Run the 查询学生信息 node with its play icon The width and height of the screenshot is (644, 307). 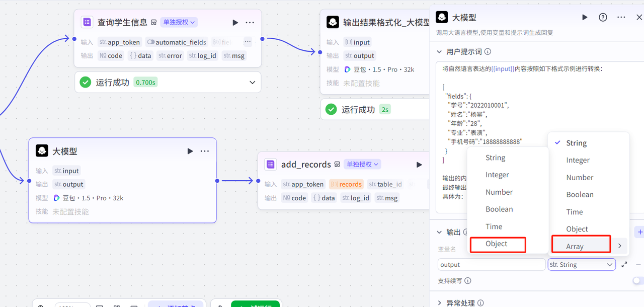(235, 22)
